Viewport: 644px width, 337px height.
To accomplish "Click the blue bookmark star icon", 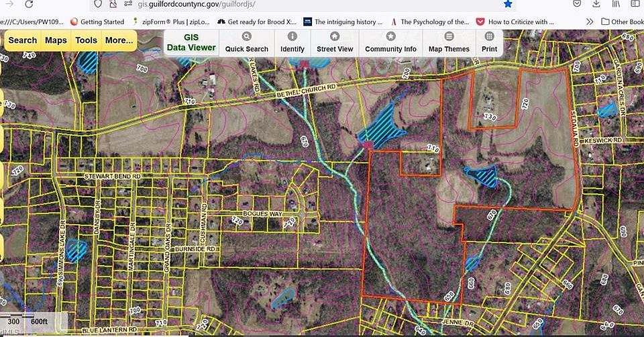I will (508, 4).
